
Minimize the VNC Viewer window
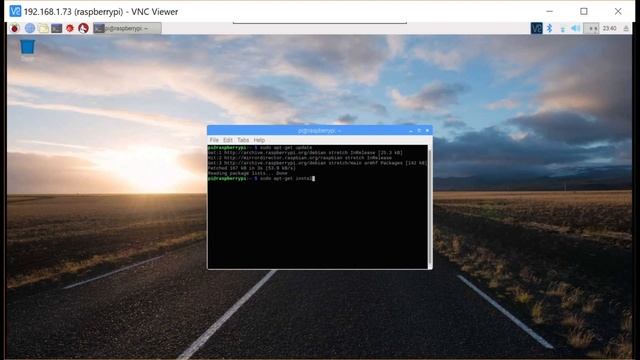550,11
